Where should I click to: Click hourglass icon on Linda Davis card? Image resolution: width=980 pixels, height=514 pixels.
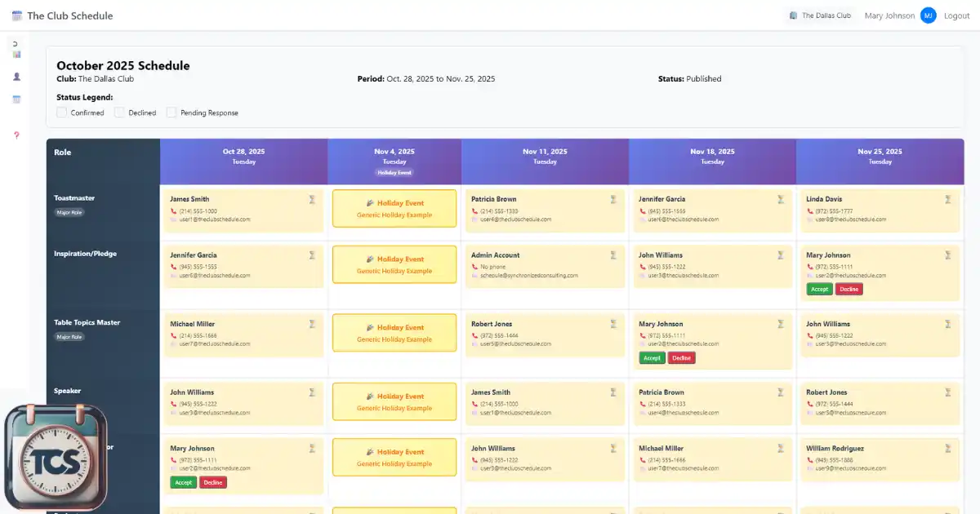(x=948, y=199)
